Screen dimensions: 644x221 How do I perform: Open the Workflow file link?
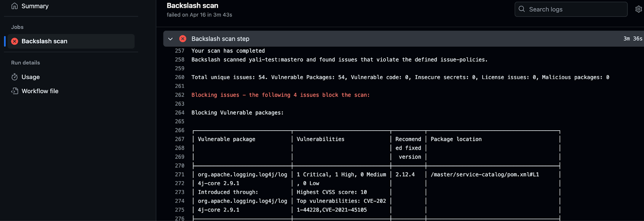(40, 91)
